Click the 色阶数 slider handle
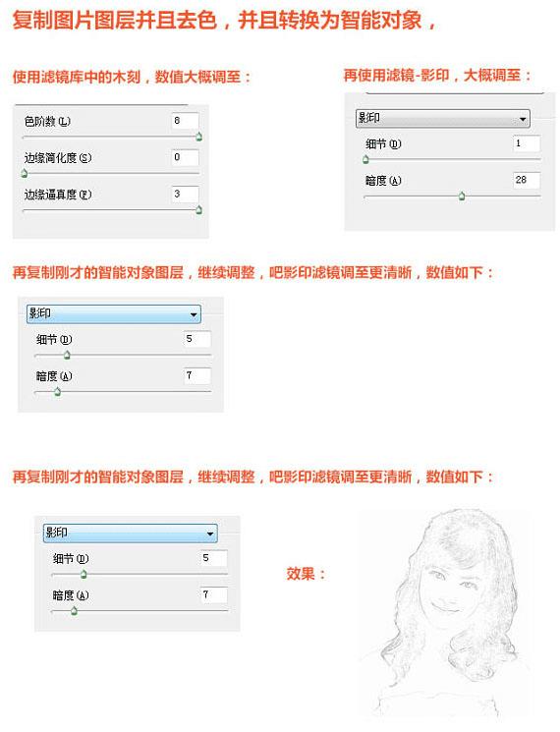 pos(198,137)
